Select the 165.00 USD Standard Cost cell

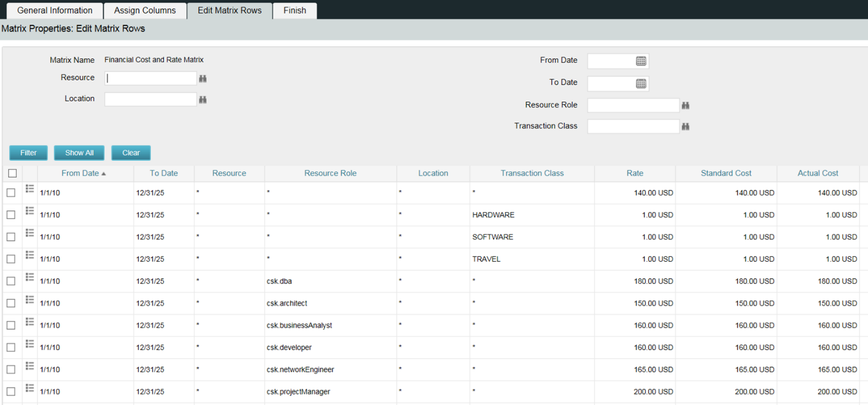click(726, 369)
